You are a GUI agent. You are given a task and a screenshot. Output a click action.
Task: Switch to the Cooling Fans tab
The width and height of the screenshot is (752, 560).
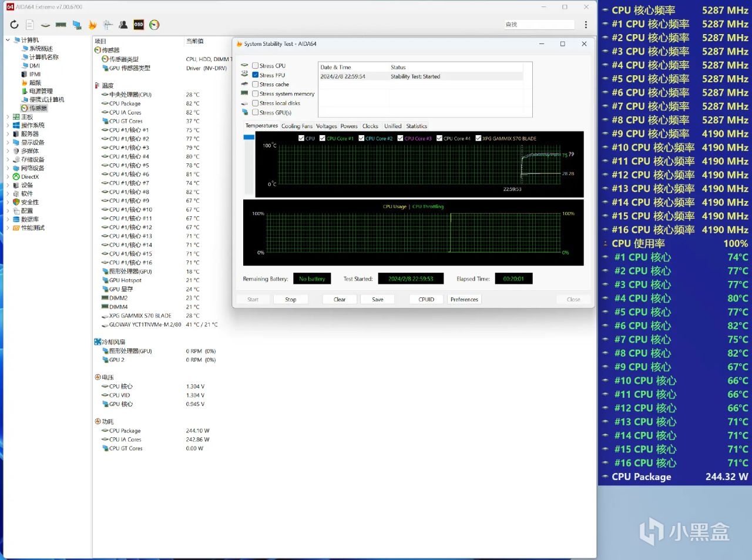tap(297, 126)
